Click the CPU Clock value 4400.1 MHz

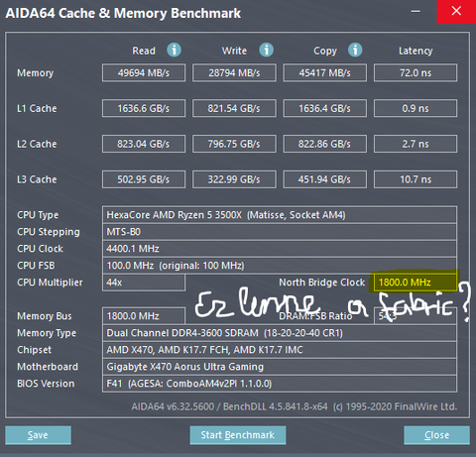point(280,249)
